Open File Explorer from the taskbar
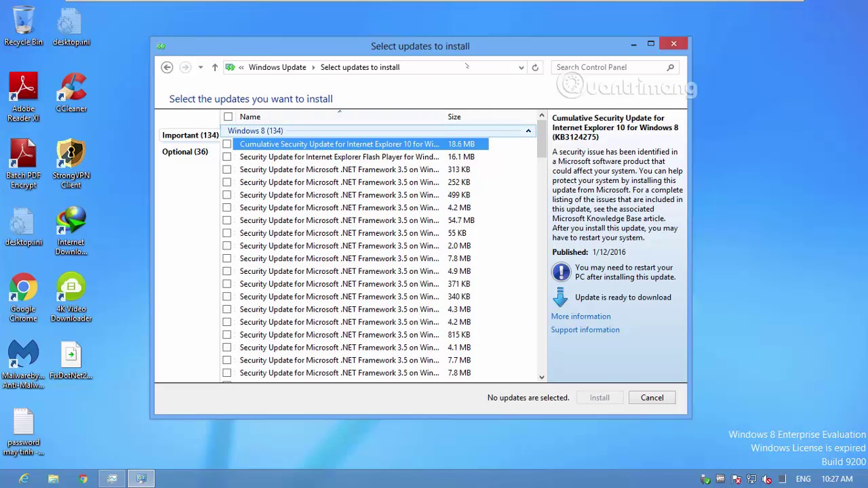This screenshot has width=868, height=488. (53, 479)
